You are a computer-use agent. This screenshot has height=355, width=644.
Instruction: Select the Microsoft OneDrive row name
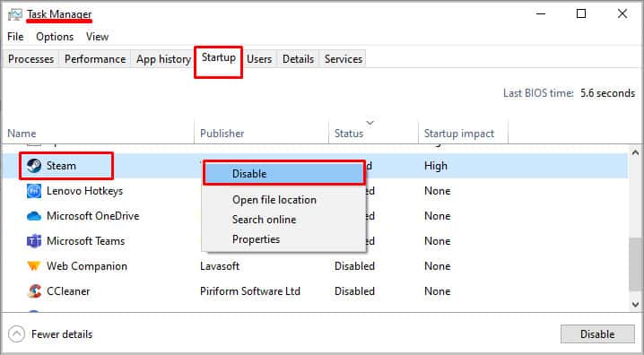tap(92, 216)
